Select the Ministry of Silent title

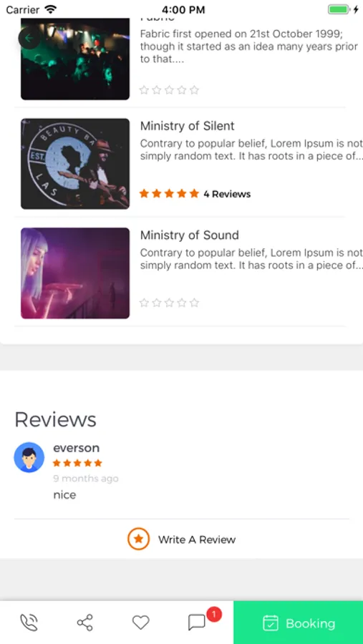(x=187, y=126)
